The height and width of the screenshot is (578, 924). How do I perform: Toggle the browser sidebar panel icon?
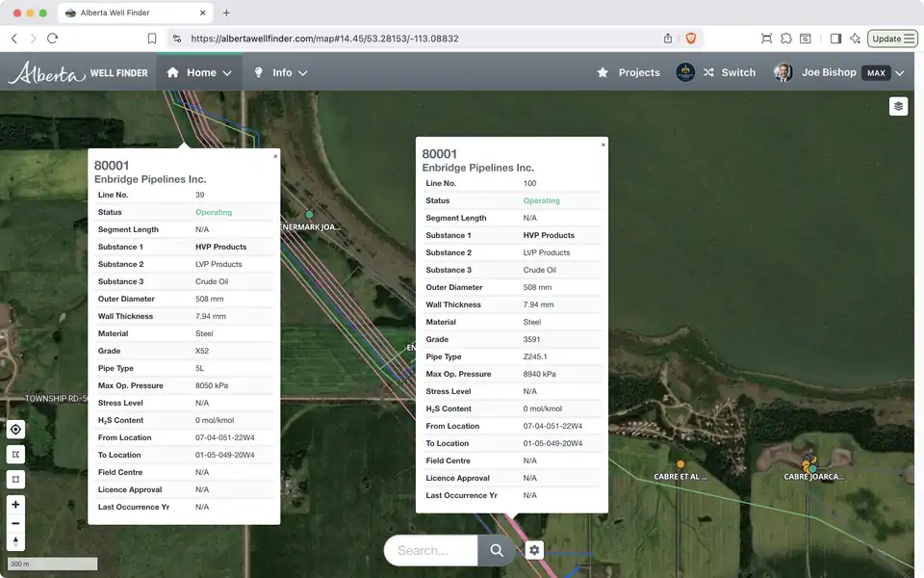[835, 39]
